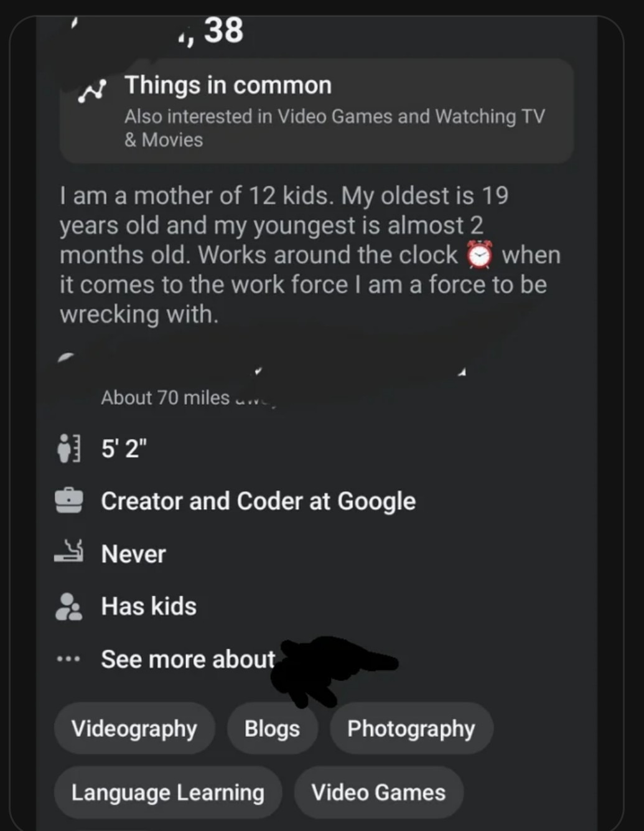This screenshot has height=831, width=644.
Task: Select the Photography interest tag
Action: (411, 728)
